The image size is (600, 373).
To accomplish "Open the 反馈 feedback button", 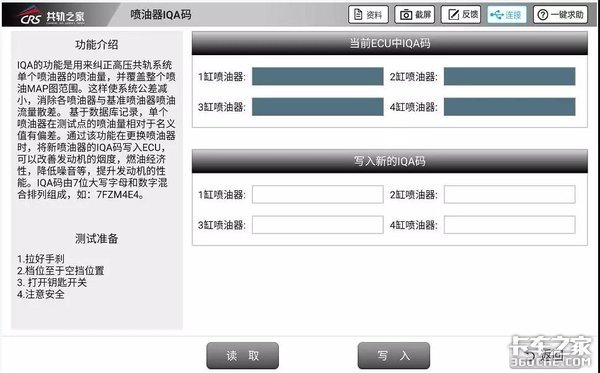I will click(461, 15).
